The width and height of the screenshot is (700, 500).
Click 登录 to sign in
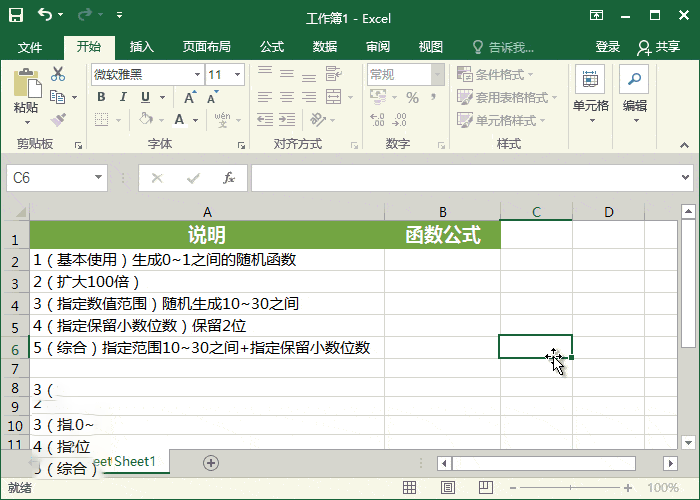(x=608, y=47)
